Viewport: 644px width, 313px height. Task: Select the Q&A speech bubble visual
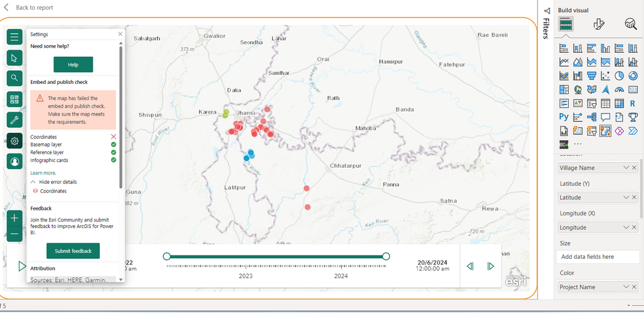coord(605,117)
